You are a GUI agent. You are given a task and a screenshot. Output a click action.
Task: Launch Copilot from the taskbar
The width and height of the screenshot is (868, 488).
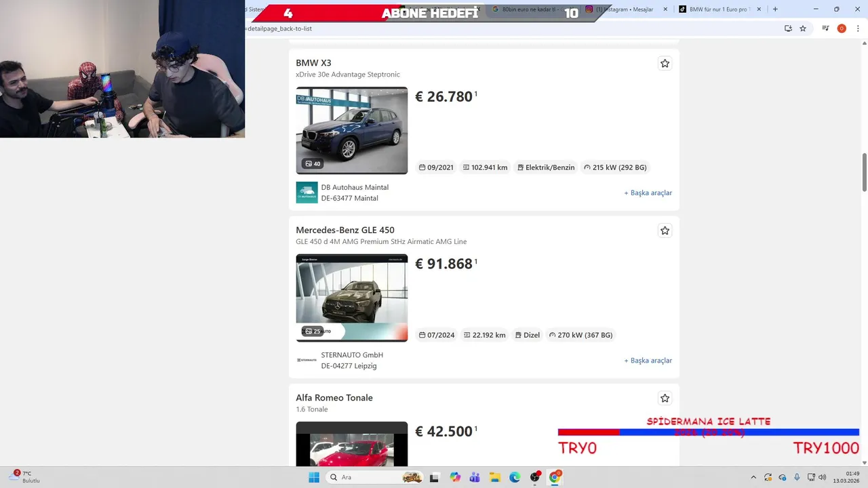(x=455, y=477)
